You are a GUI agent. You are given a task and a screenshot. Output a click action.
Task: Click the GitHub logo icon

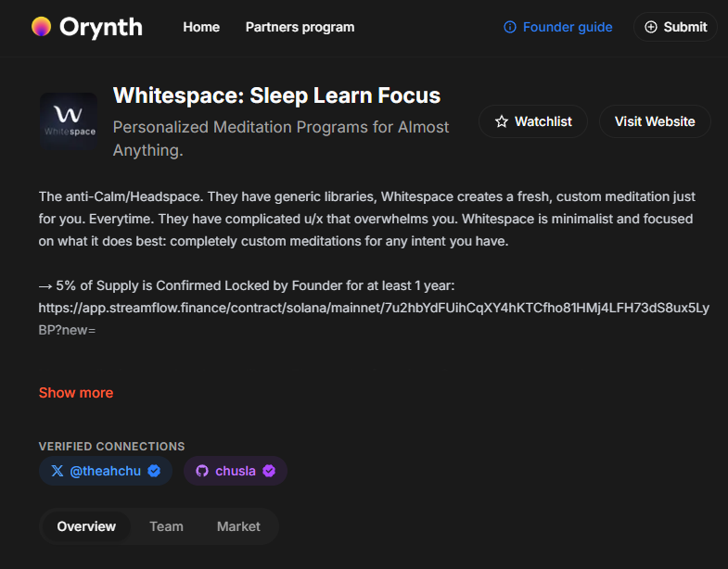click(x=202, y=471)
